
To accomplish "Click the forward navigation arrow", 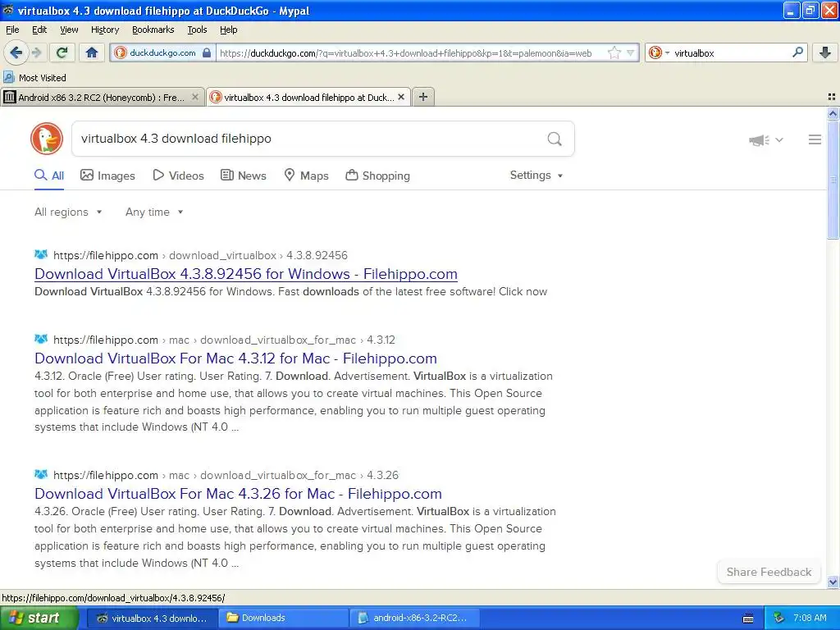I will [x=36, y=52].
